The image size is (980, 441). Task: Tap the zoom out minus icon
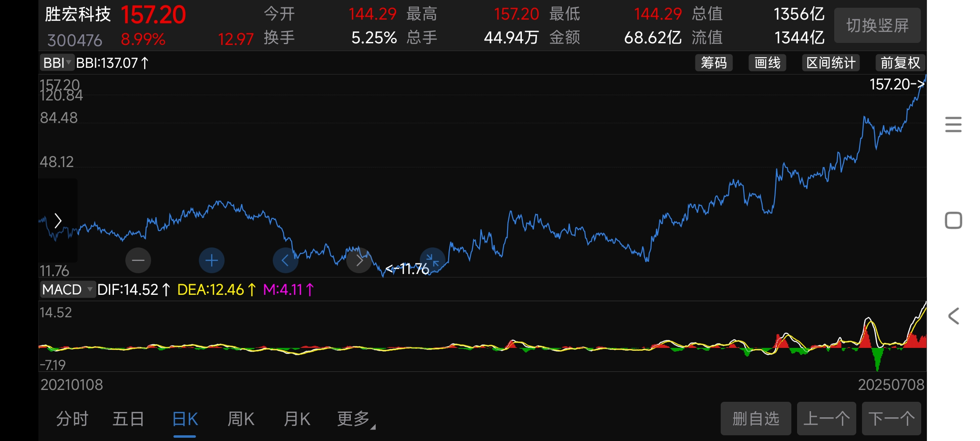click(x=138, y=260)
